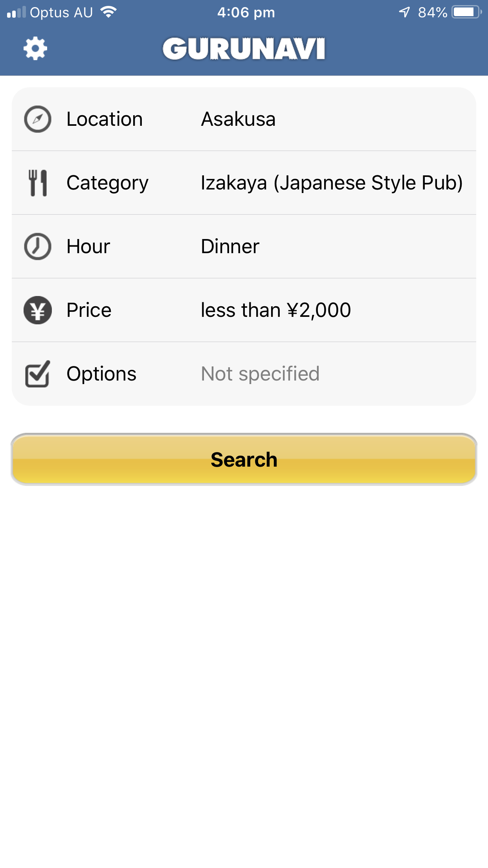Select the Hour row label
Viewport: 488px width, 868px height.
click(x=88, y=246)
